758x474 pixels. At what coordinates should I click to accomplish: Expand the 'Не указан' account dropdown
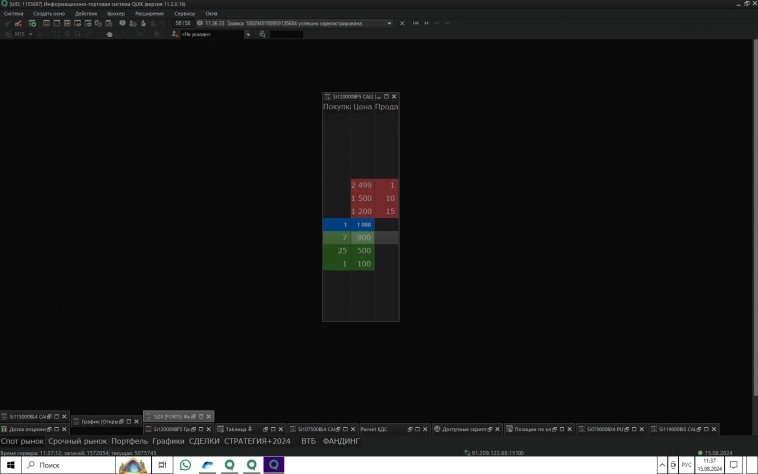coord(248,34)
